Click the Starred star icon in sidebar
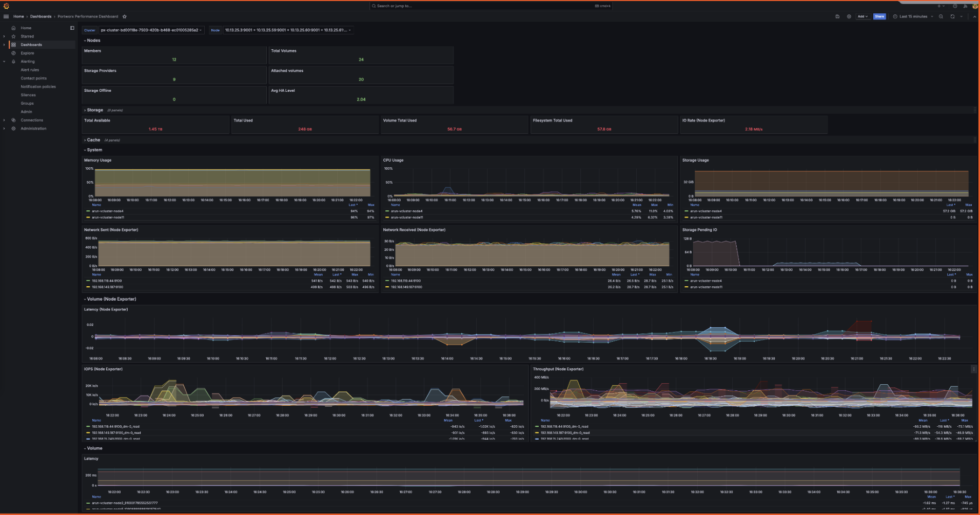980x515 pixels. pyautogui.click(x=13, y=36)
